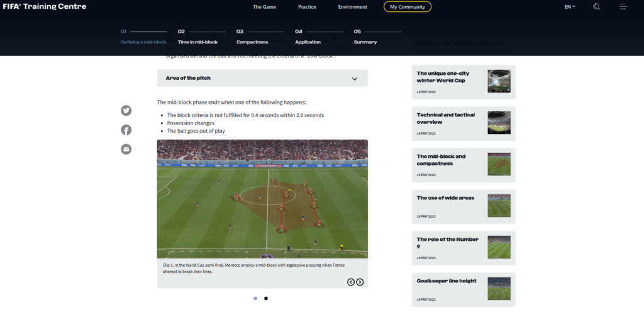The image size is (644, 317).
Task: Open the Practice menu
Action: (x=307, y=7)
